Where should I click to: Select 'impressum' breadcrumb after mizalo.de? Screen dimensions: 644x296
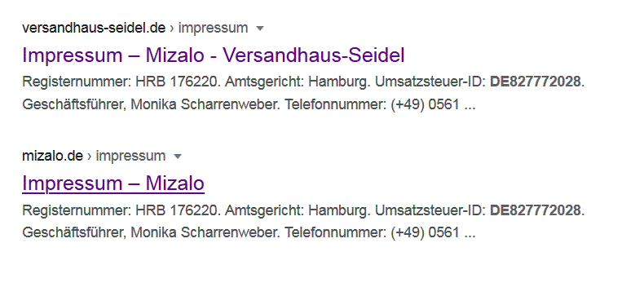coord(130,156)
